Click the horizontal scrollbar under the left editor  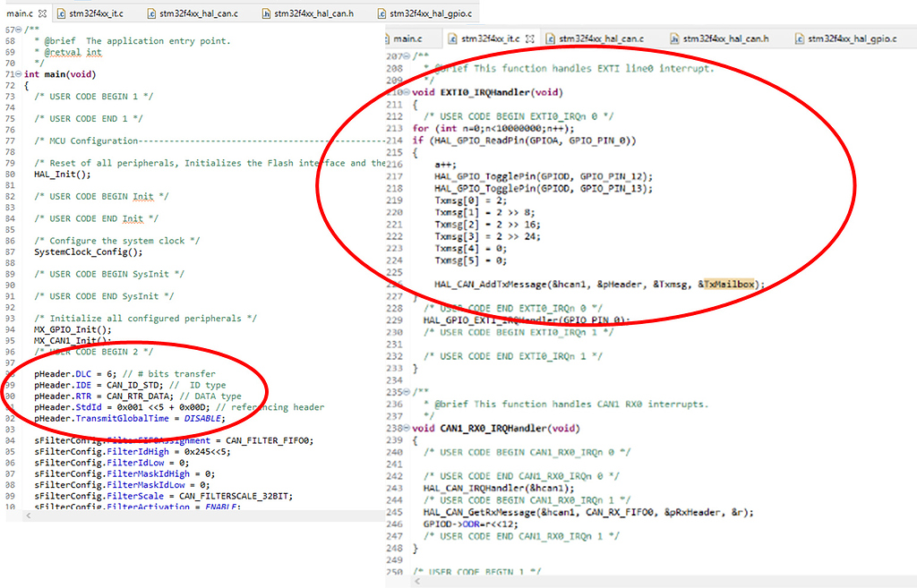coord(179,517)
